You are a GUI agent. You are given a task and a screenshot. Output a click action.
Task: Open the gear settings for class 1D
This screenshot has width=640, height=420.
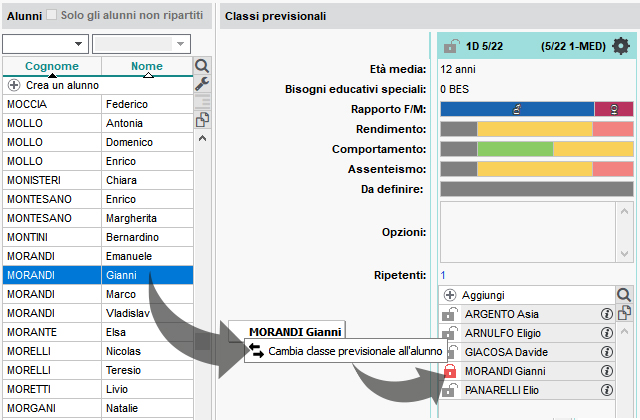tap(621, 46)
